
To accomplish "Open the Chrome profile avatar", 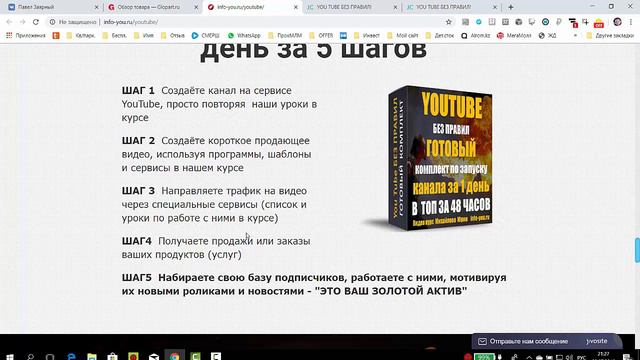I will [617, 22].
